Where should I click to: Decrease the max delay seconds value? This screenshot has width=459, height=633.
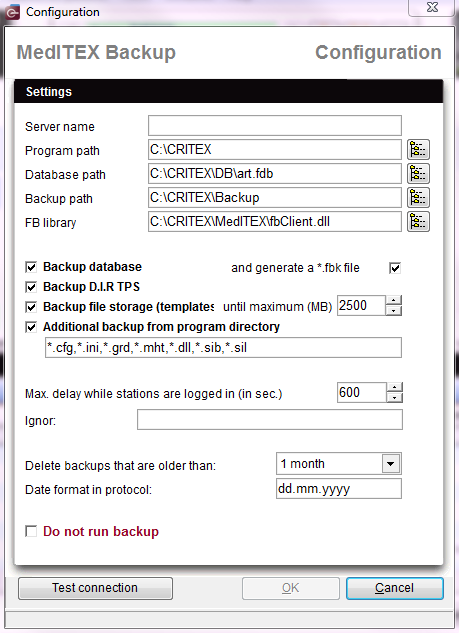(x=394, y=398)
